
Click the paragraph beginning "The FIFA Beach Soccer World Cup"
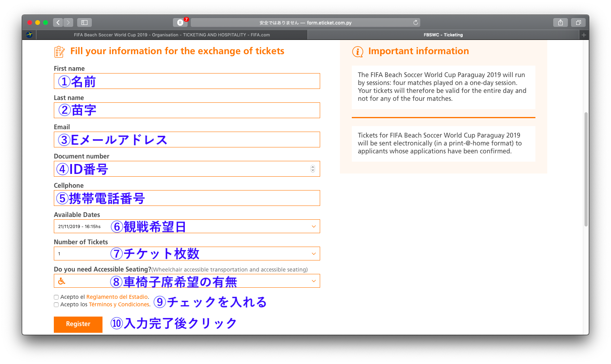(442, 87)
